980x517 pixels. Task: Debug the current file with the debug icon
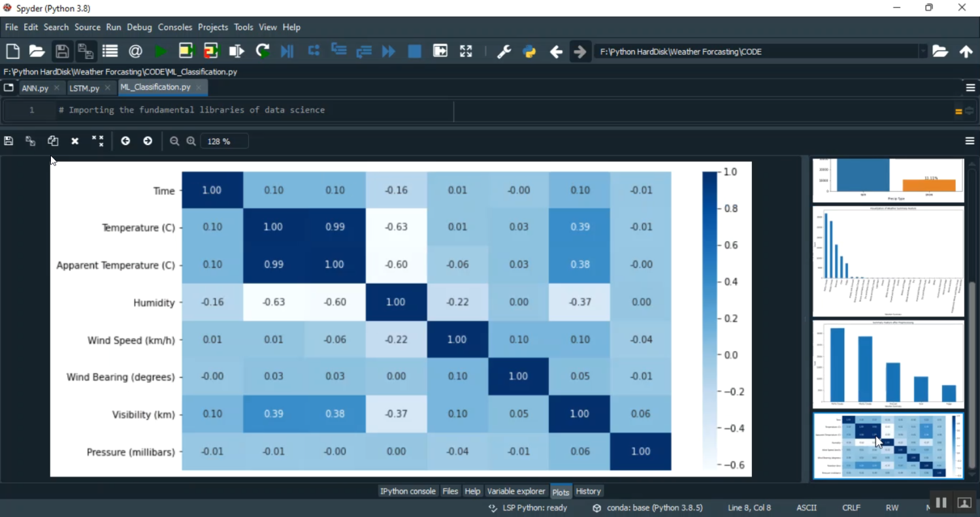[287, 51]
